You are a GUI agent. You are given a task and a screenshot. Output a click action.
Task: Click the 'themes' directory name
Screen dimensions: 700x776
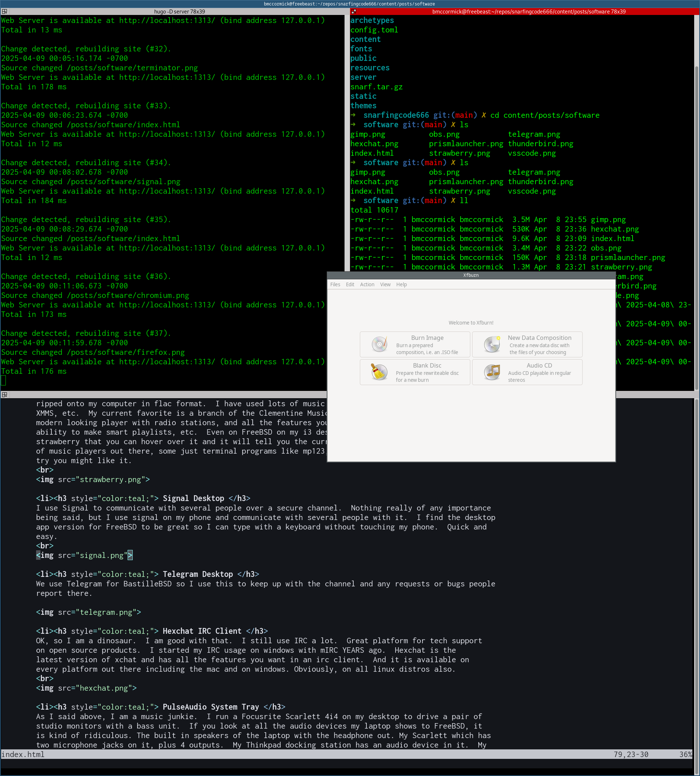(363, 106)
